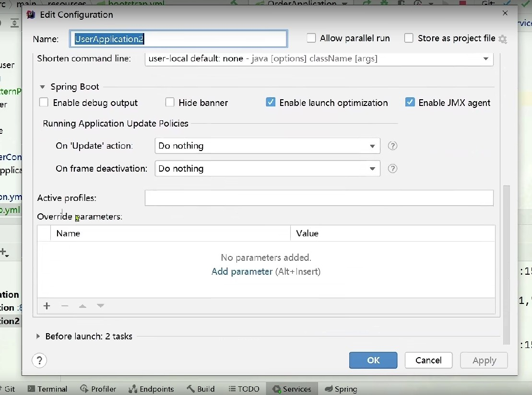Open the TODO tool window
Viewport: 532px width, 395px height.
pyautogui.click(x=244, y=389)
